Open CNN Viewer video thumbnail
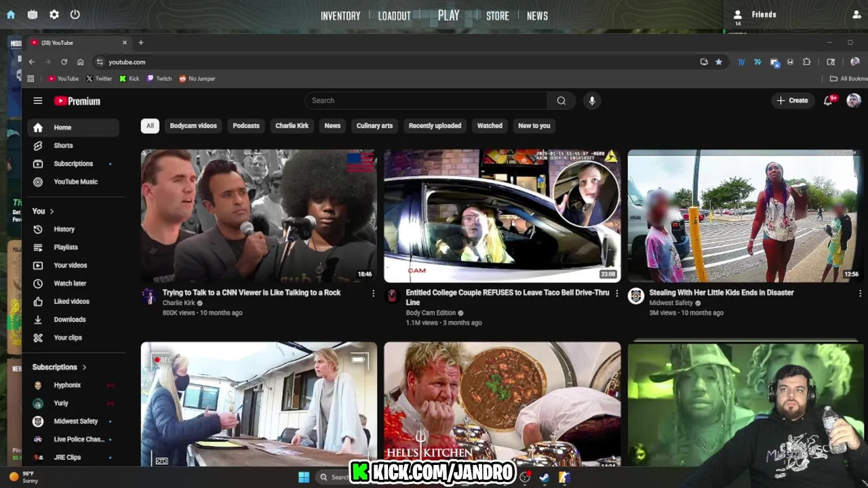Screen dimensions: 868x488 [258, 216]
